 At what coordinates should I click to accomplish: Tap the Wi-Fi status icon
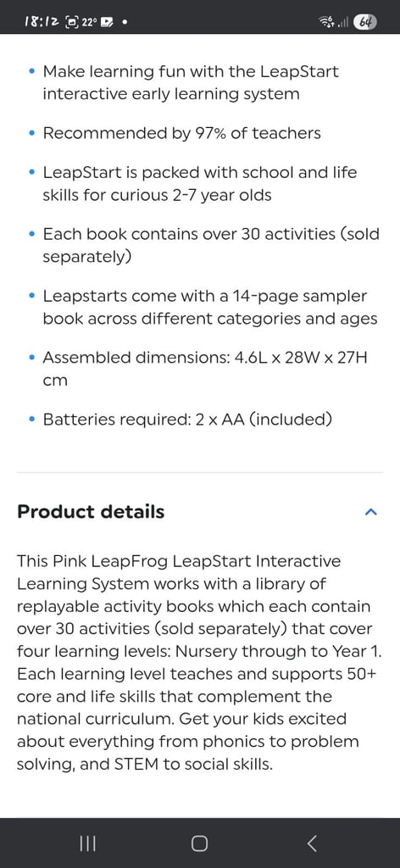(x=327, y=22)
